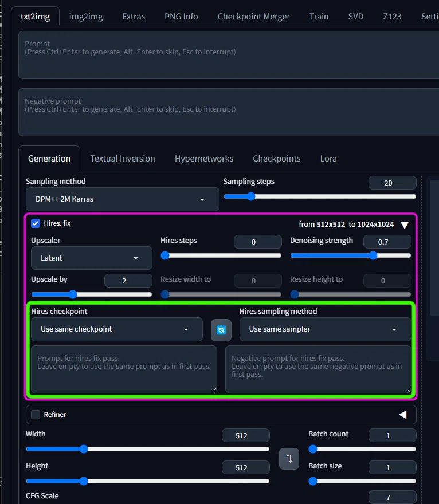The image size is (439, 504).
Task: Click the Denoising strength slider
Action: pos(351,255)
